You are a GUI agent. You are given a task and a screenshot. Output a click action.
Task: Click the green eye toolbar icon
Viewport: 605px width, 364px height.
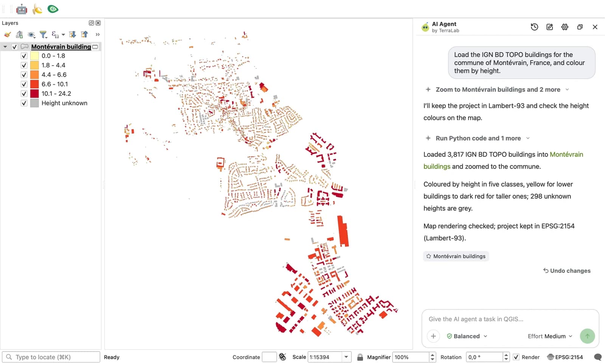(53, 9)
